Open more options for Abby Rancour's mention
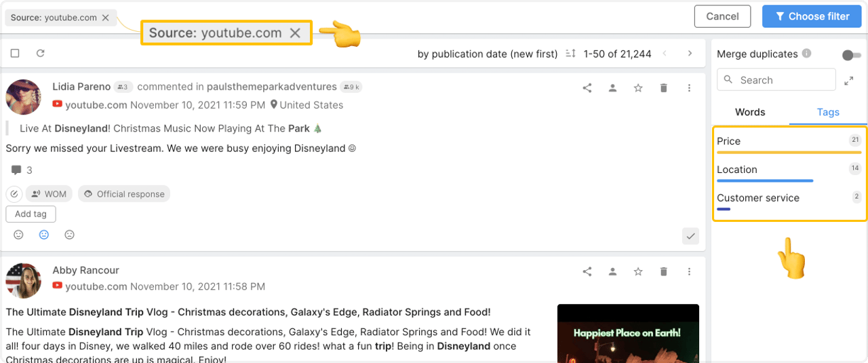Viewport: 868px width, 363px height. coord(689,271)
